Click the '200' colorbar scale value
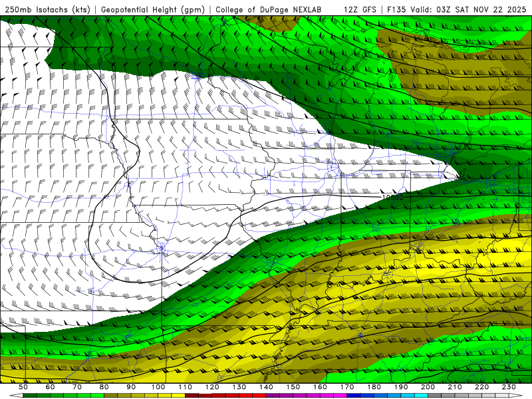 [x=428, y=387]
